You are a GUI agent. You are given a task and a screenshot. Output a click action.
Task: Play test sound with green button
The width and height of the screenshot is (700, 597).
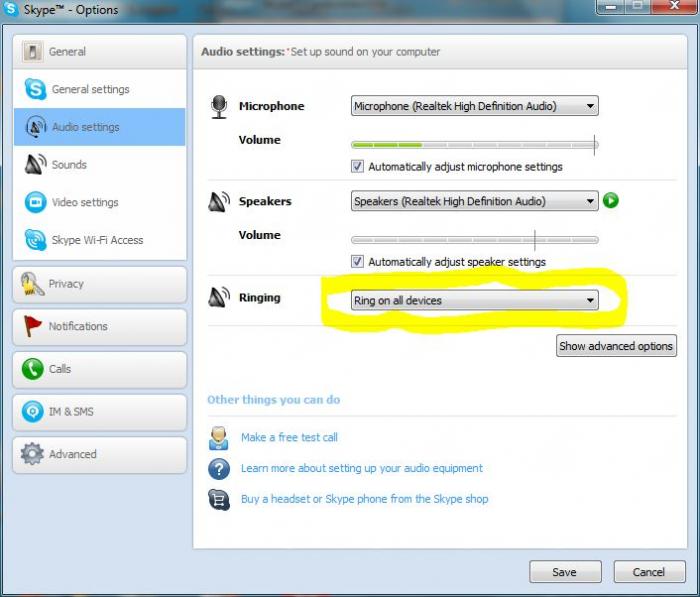pos(611,200)
